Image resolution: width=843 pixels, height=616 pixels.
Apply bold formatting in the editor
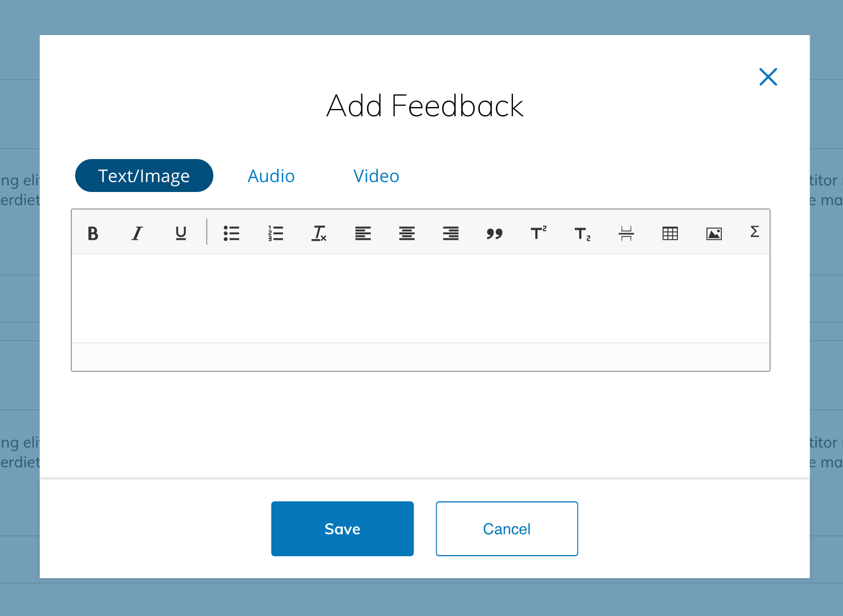pyautogui.click(x=93, y=233)
